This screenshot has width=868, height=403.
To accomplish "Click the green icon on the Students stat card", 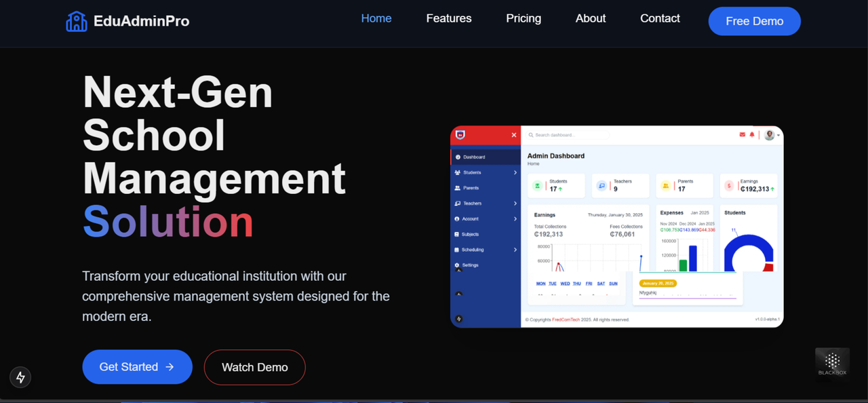I will pyautogui.click(x=537, y=186).
